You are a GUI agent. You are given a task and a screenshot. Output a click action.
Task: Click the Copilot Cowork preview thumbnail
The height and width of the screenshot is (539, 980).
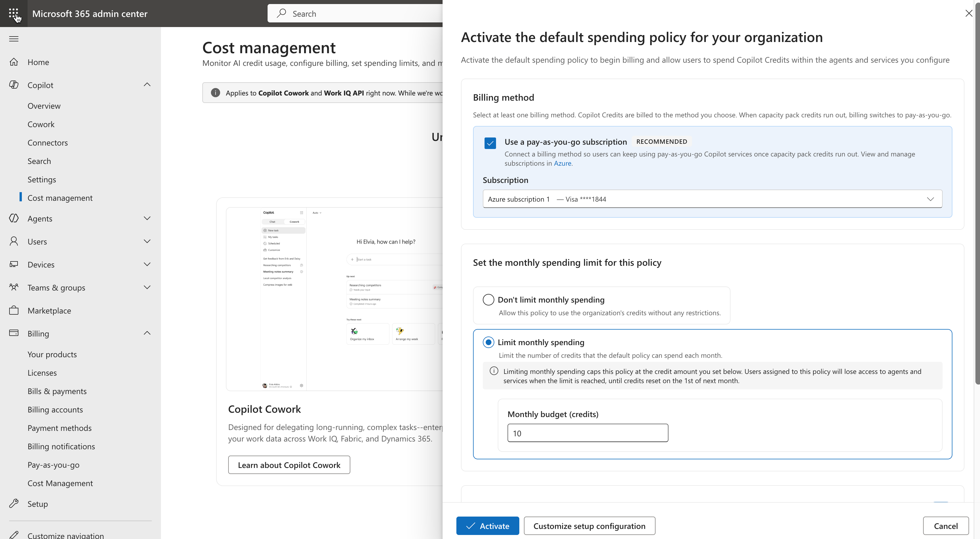click(335, 299)
